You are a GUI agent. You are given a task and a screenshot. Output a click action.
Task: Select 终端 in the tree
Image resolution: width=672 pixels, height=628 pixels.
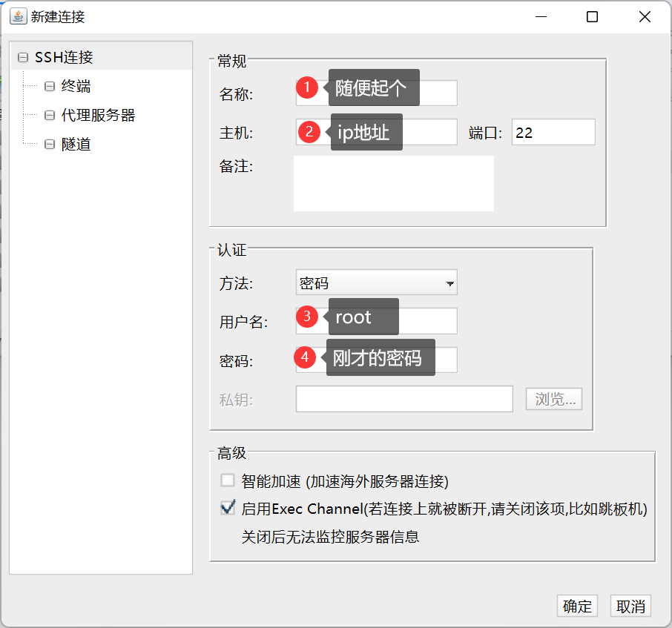[x=76, y=87]
